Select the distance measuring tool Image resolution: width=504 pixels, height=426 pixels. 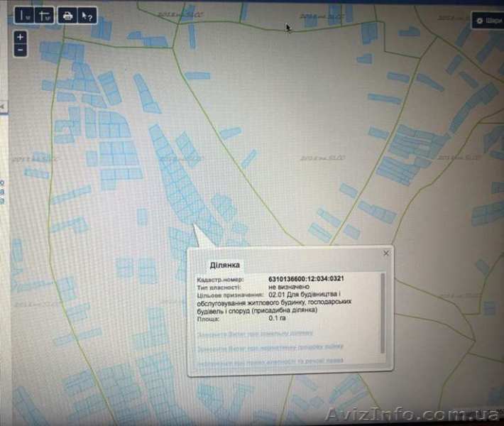[x=24, y=15]
